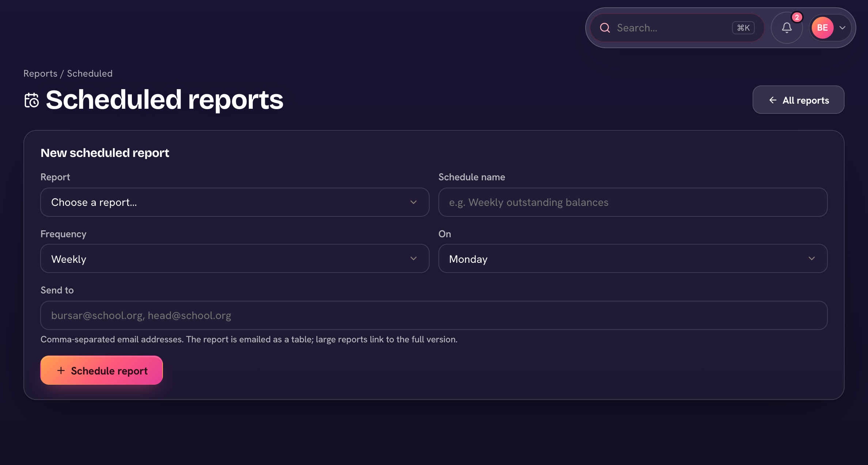This screenshot has height=465, width=868.
Task: Click the 'Frequency' field label
Action: click(63, 234)
